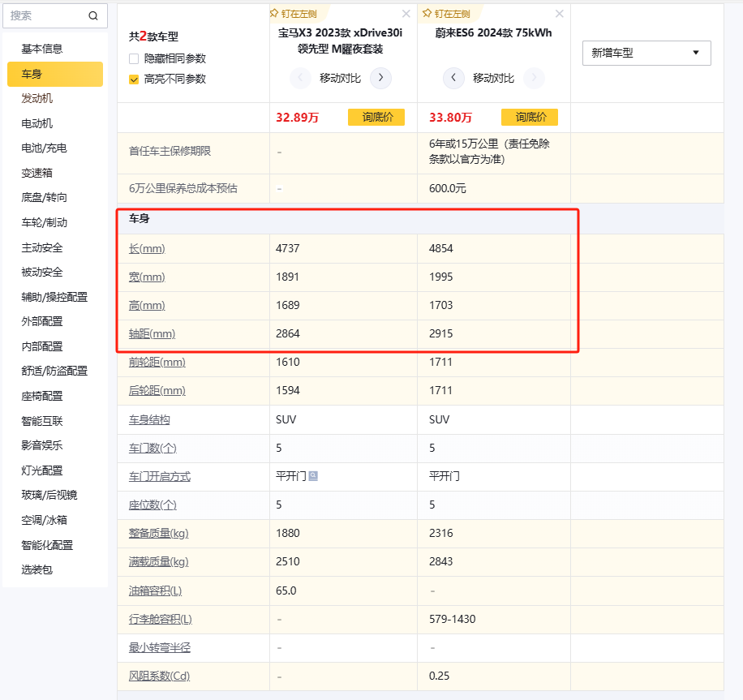
Task: Click the disabled left arrow under 宝马X3
Action: (x=300, y=78)
